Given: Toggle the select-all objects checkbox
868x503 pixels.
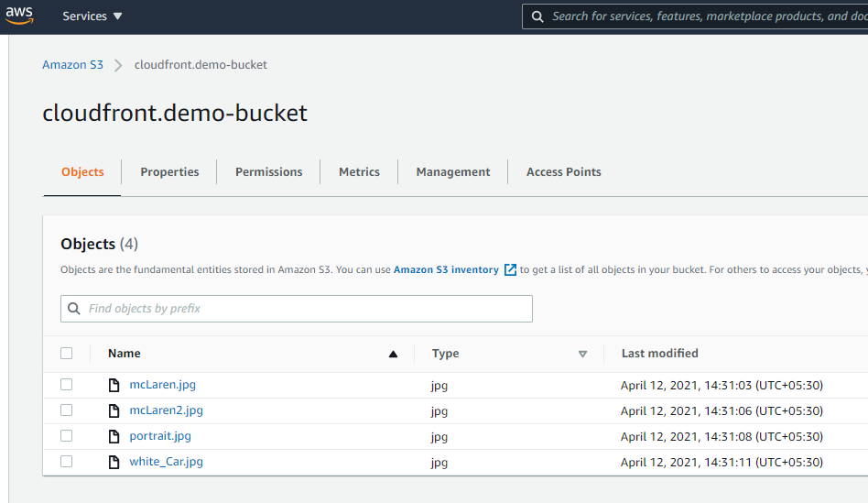Looking at the screenshot, I should coord(66,354).
